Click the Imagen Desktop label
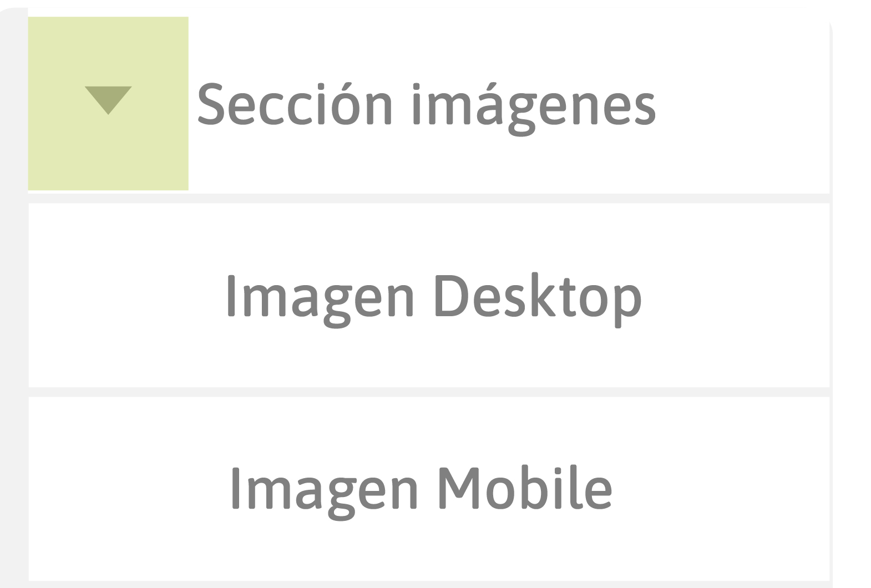The height and width of the screenshot is (588, 871). pyautogui.click(x=433, y=297)
